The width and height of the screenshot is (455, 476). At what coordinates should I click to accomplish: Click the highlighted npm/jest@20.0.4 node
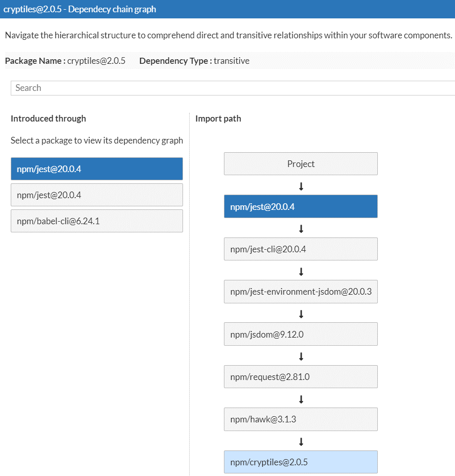[x=301, y=206]
